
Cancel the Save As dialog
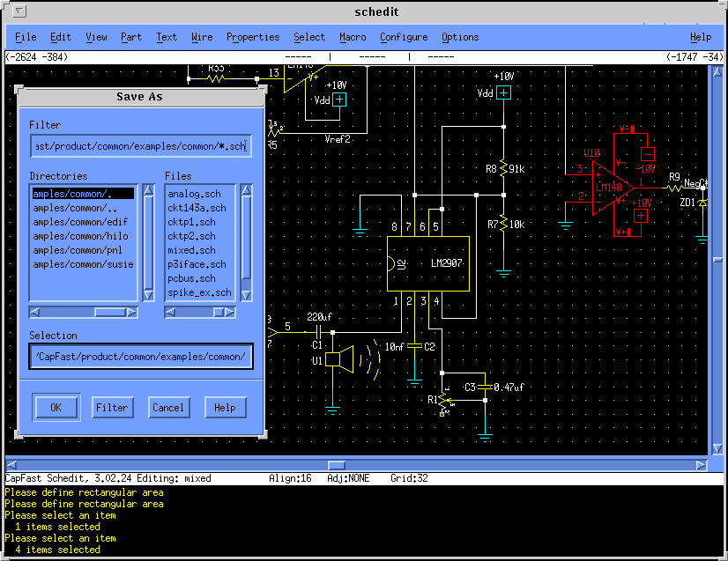click(x=168, y=408)
